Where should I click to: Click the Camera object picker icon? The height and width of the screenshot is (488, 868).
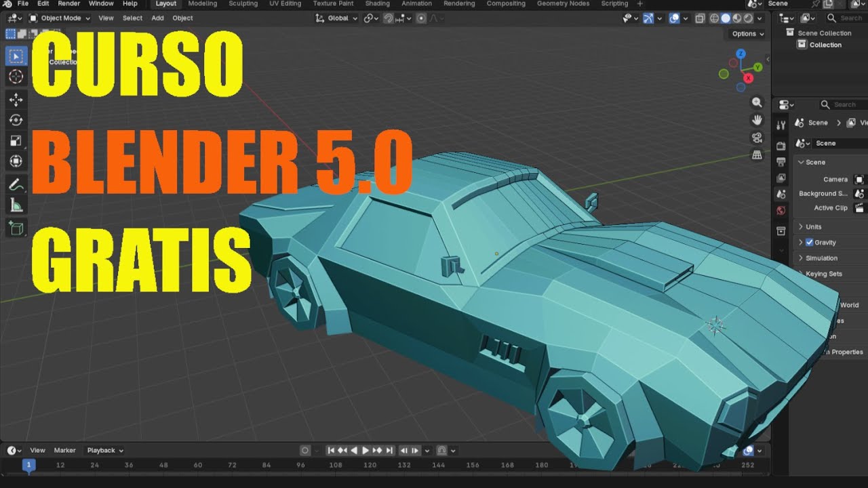click(860, 180)
